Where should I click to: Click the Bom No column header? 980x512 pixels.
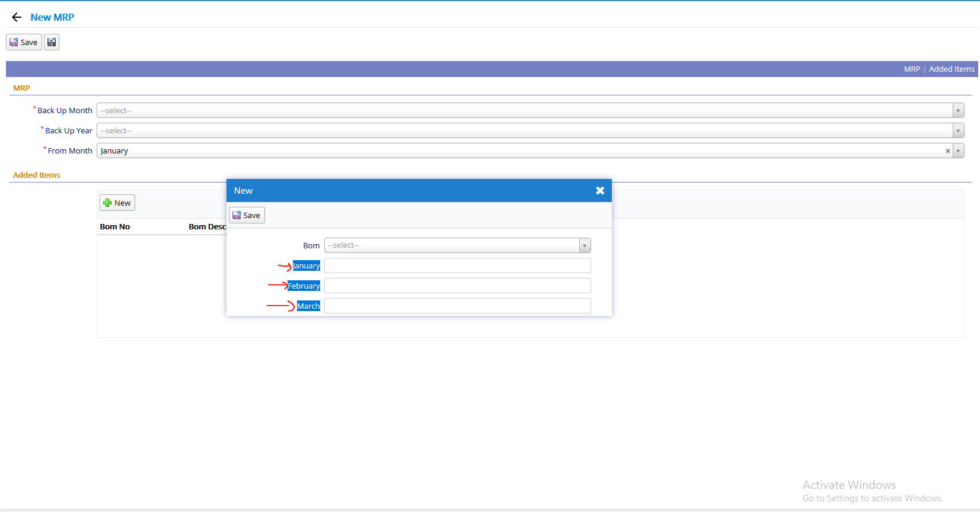tap(115, 226)
